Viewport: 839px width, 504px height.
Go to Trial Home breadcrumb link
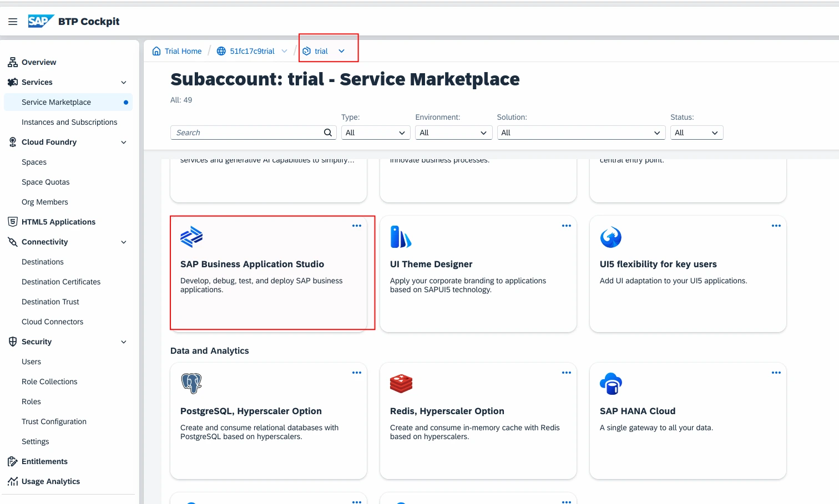(183, 51)
